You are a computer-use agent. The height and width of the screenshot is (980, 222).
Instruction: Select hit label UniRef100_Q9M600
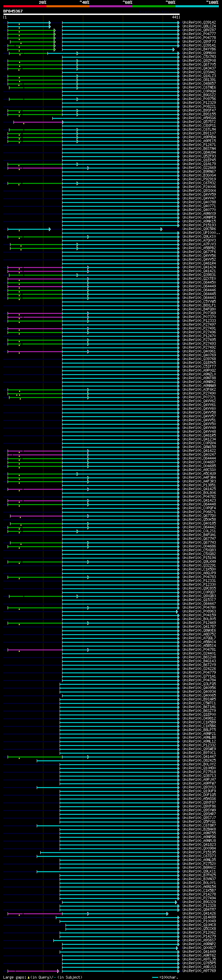coord(199,53)
